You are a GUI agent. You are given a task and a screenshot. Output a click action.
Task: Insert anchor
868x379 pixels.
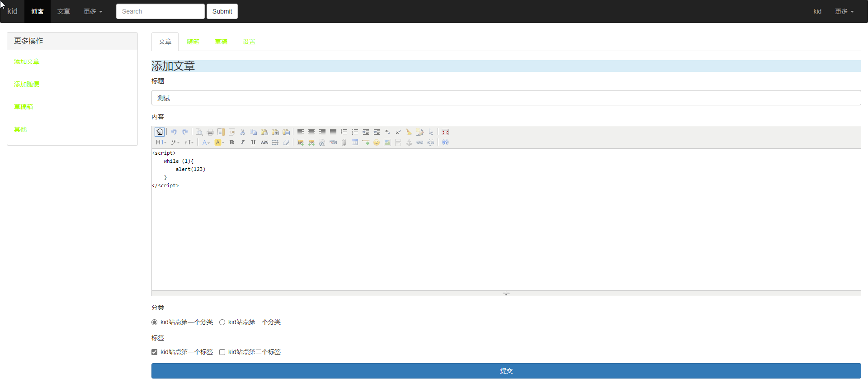tap(409, 142)
